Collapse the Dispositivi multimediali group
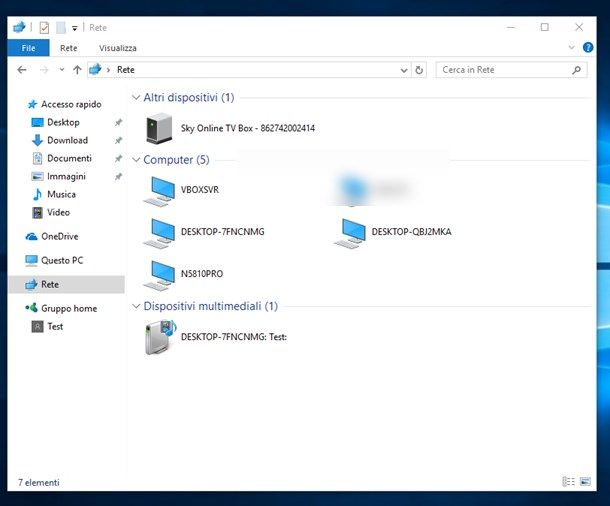 [136, 306]
